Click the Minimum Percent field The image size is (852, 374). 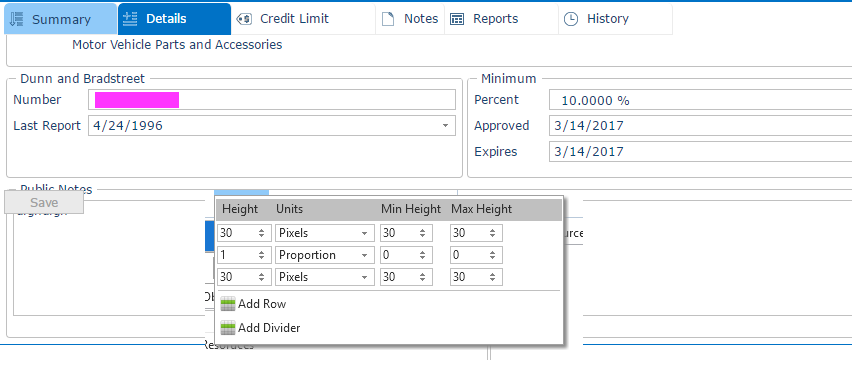[x=700, y=101]
